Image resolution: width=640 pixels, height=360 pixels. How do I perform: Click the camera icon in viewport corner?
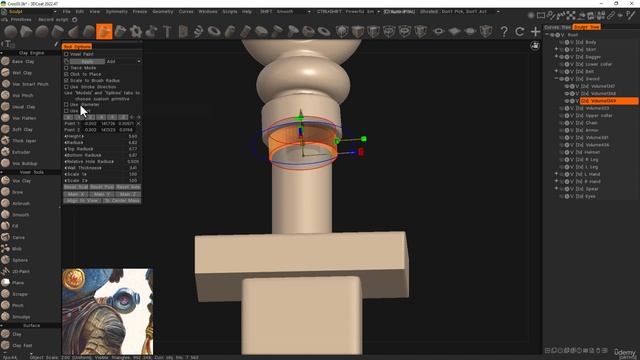(535, 46)
